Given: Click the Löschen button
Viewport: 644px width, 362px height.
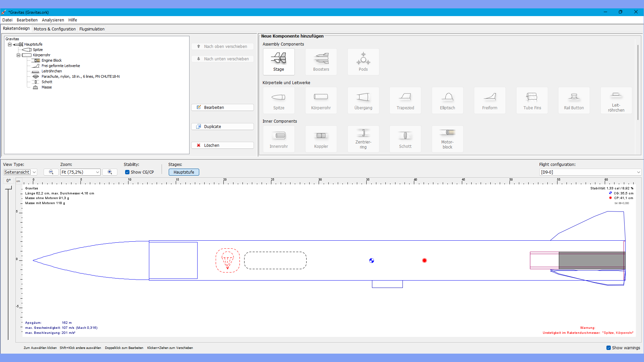Looking at the screenshot, I should coord(222,145).
